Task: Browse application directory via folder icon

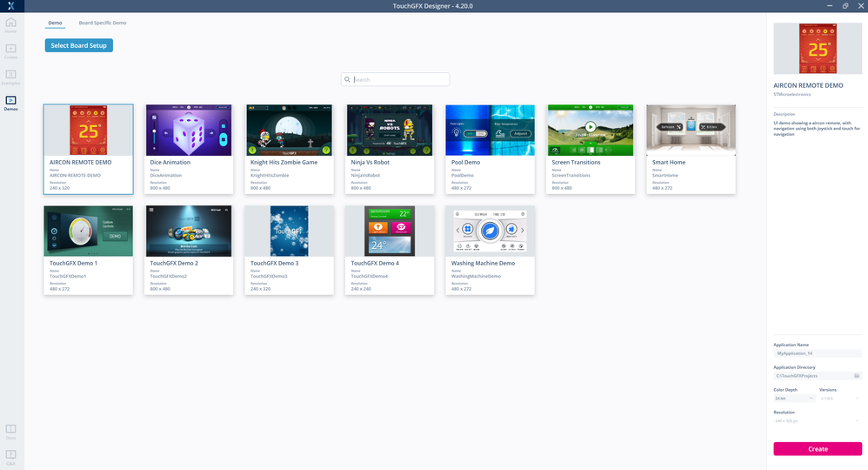Action: pyautogui.click(x=857, y=376)
